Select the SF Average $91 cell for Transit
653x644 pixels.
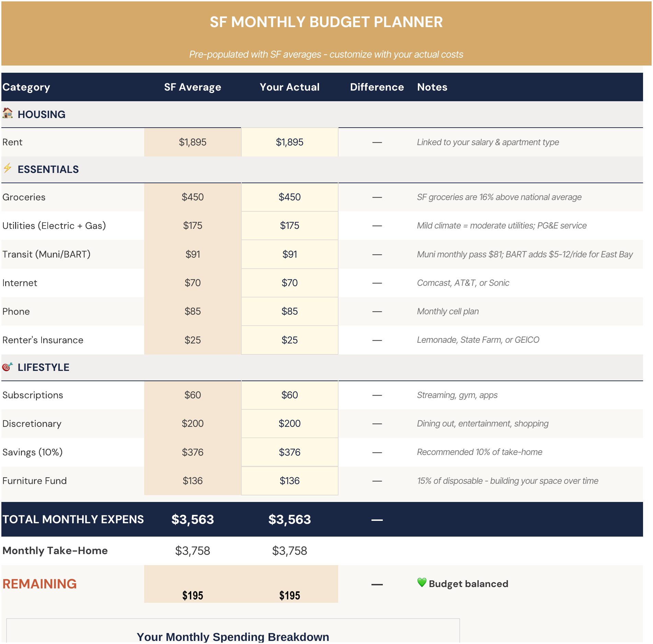(193, 254)
